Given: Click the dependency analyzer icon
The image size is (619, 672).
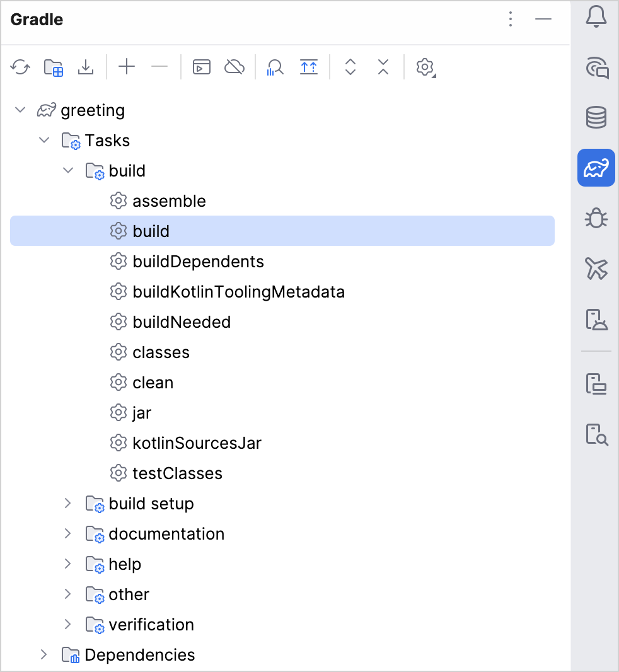Looking at the screenshot, I should point(275,67).
